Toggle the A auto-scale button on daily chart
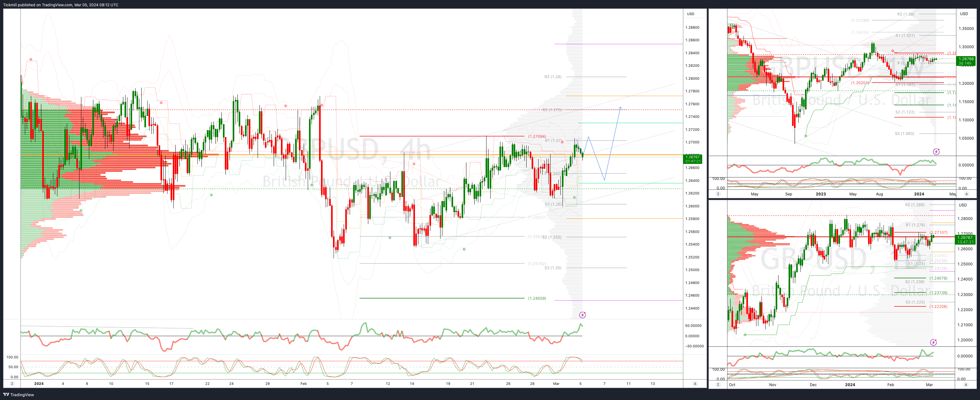This screenshot has height=400, width=980. [x=966, y=385]
